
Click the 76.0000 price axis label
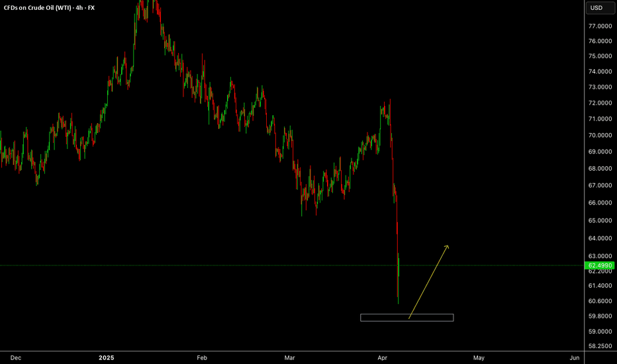600,41
